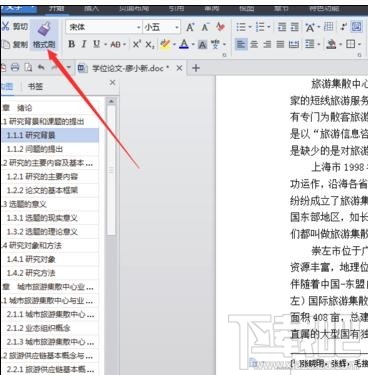This screenshot has height=375, width=368.
Task: Toggle Underline formatting
Action: coord(97,44)
